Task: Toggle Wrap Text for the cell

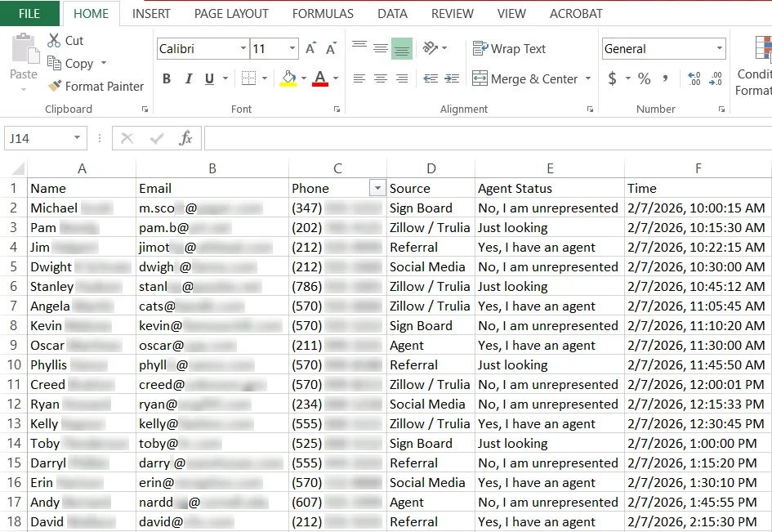Action: coord(509,49)
